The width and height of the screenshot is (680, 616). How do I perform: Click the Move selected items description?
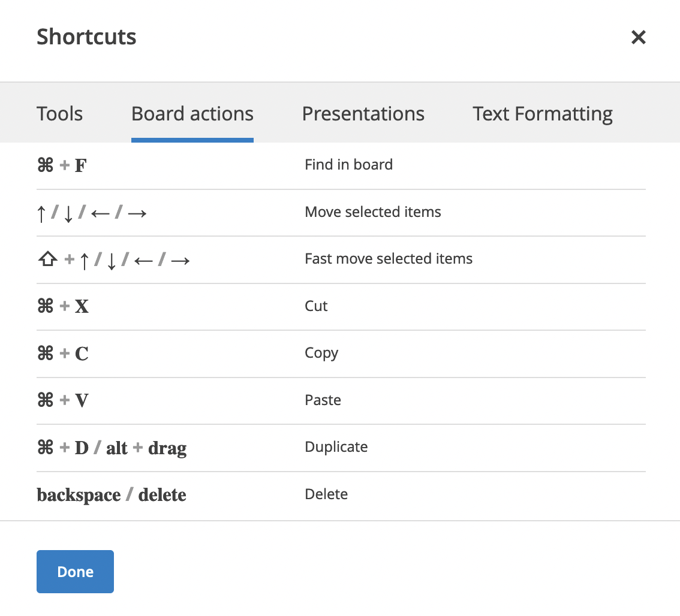[x=373, y=212]
